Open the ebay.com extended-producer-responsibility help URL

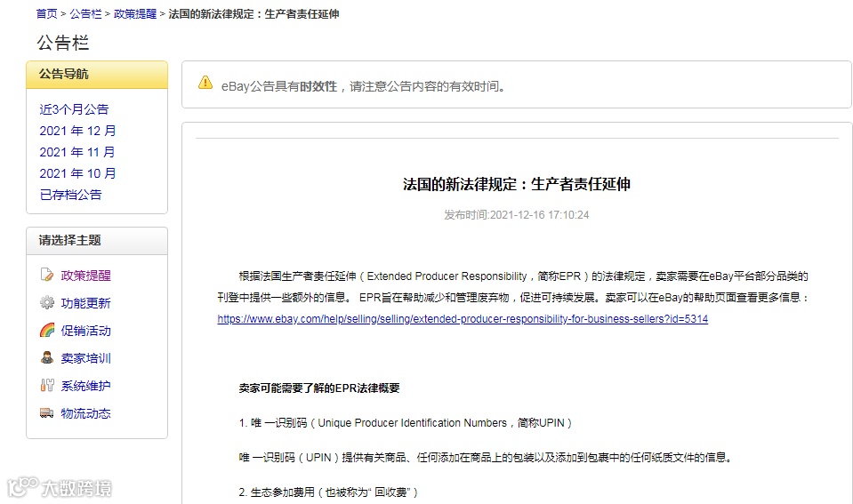tap(463, 319)
